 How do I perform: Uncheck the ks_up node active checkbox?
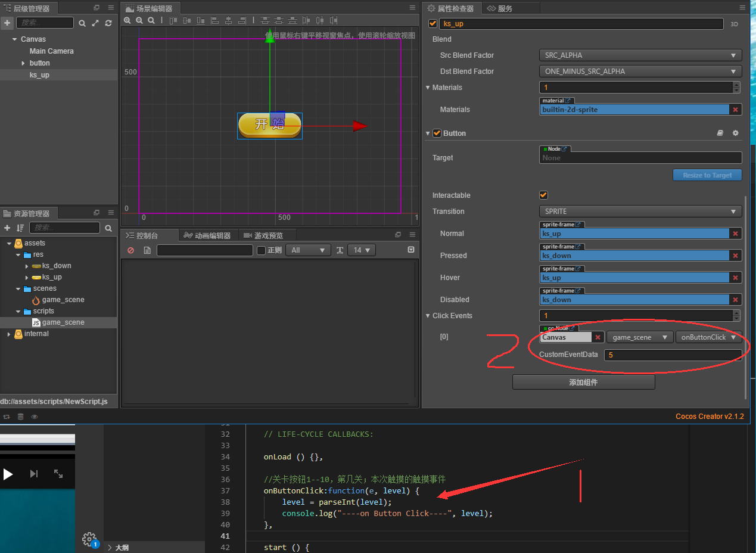point(432,24)
